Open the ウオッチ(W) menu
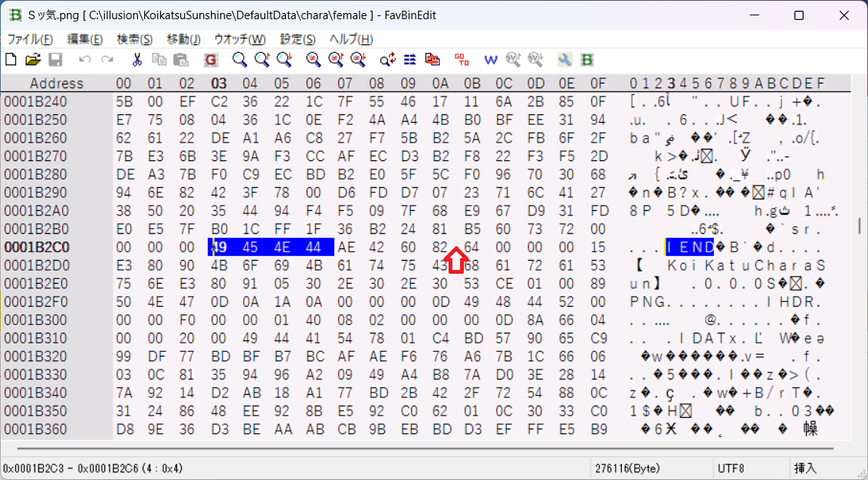The height and width of the screenshot is (480, 868). click(x=240, y=39)
